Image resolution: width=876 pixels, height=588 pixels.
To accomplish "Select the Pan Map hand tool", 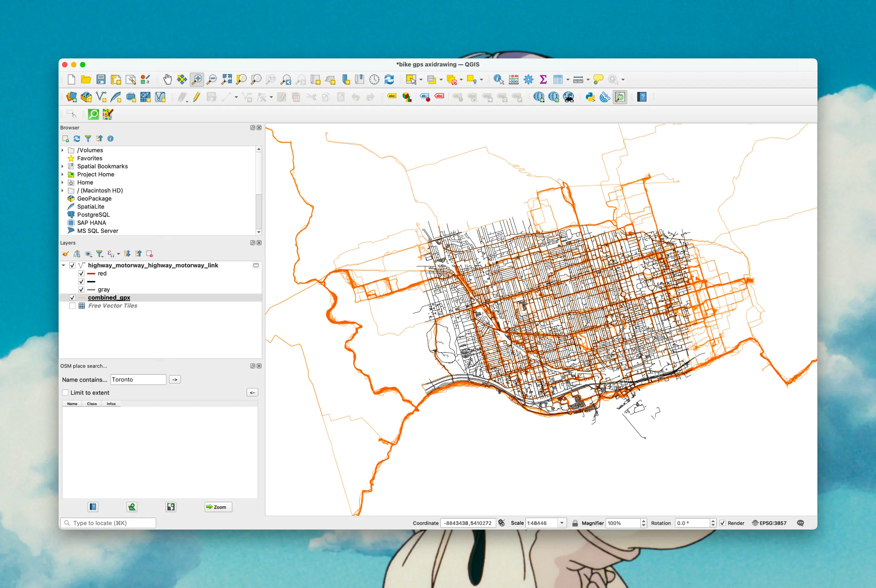I will pyautogui.click(x=167, y=79).
